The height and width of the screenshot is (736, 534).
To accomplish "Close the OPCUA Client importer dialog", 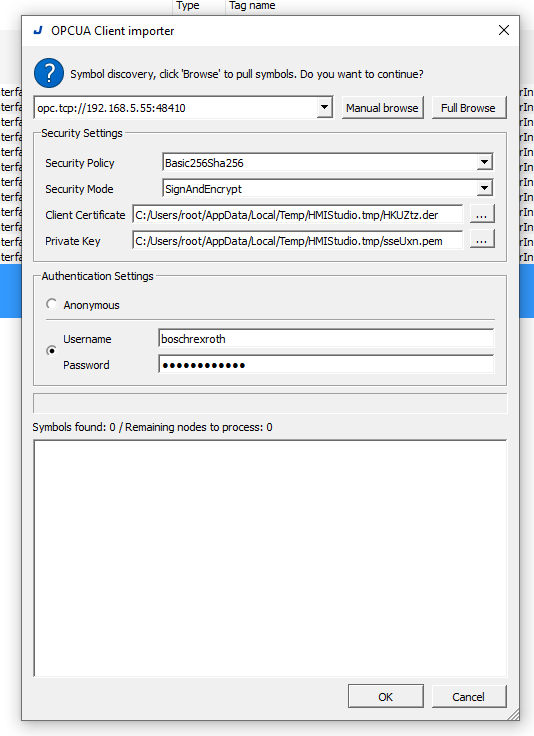I will click(x=503, y=31).
